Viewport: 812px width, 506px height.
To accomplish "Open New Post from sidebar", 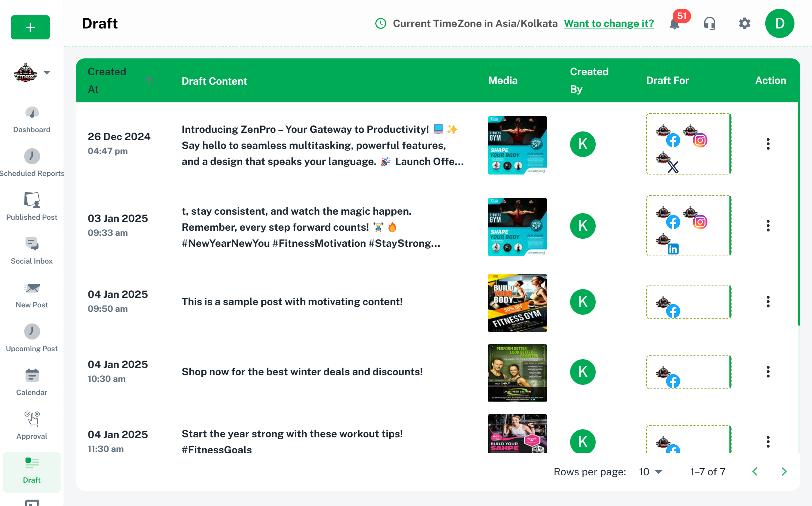I will [x=32, y=295].
